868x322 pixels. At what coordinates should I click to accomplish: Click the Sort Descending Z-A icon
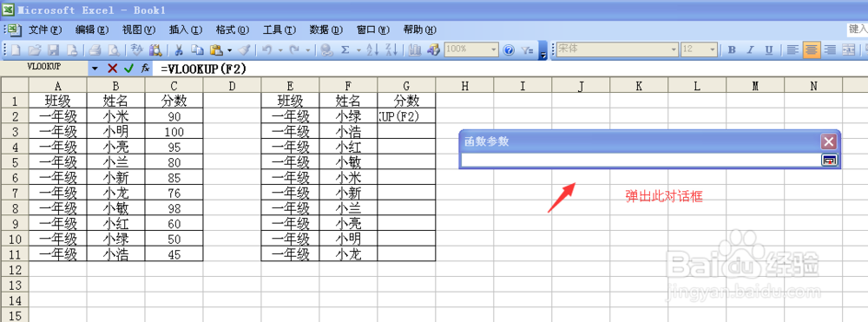point(391,49)
